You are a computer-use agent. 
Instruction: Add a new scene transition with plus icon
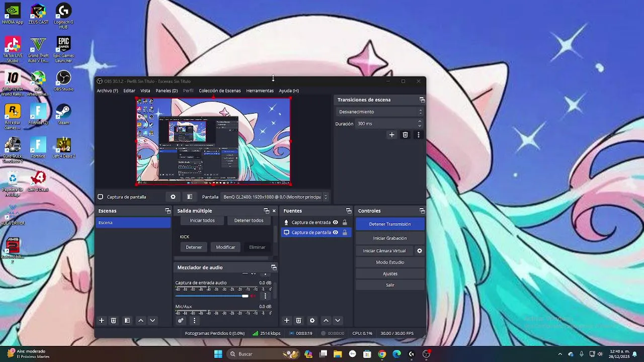391,135
